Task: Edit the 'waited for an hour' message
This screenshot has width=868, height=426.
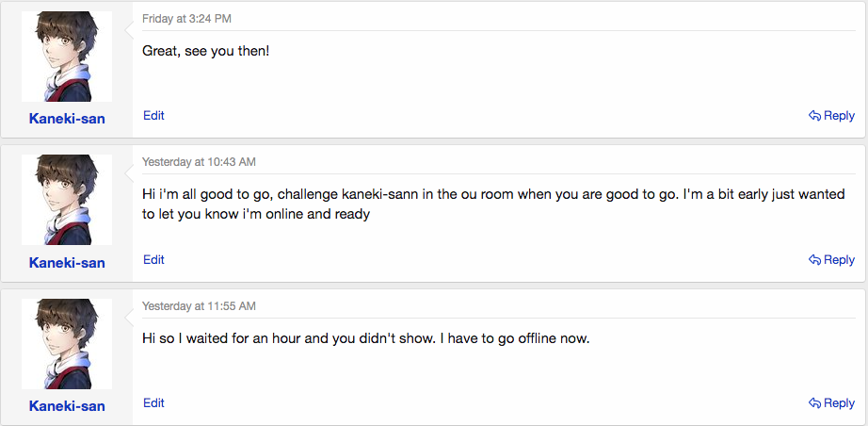Action: 153,403
